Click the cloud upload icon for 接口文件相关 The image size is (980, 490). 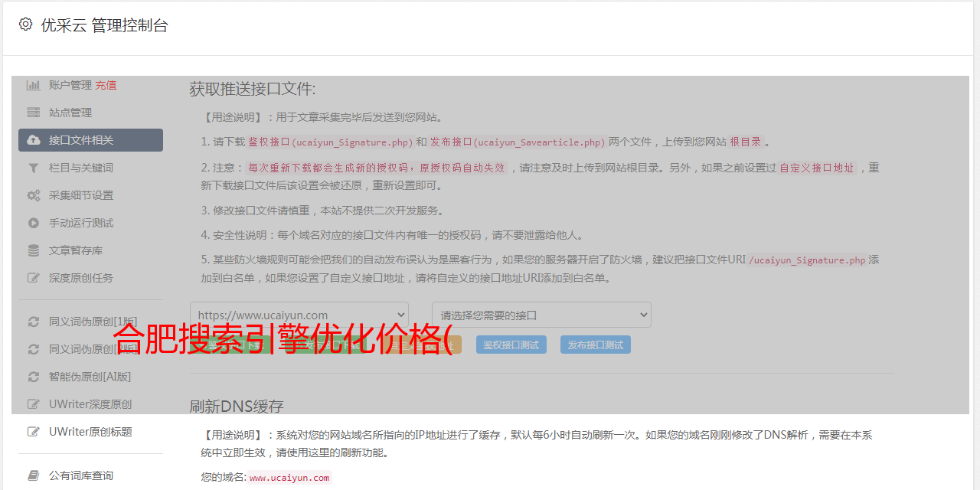click(34, 140)
